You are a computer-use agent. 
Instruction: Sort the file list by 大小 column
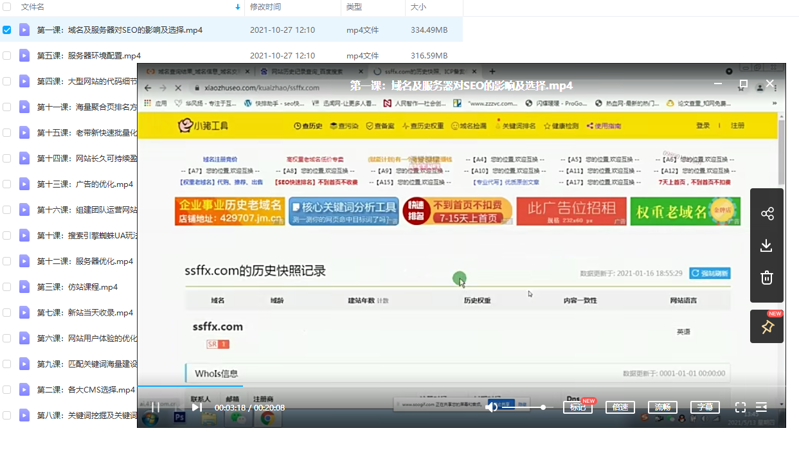click(418, 7)
